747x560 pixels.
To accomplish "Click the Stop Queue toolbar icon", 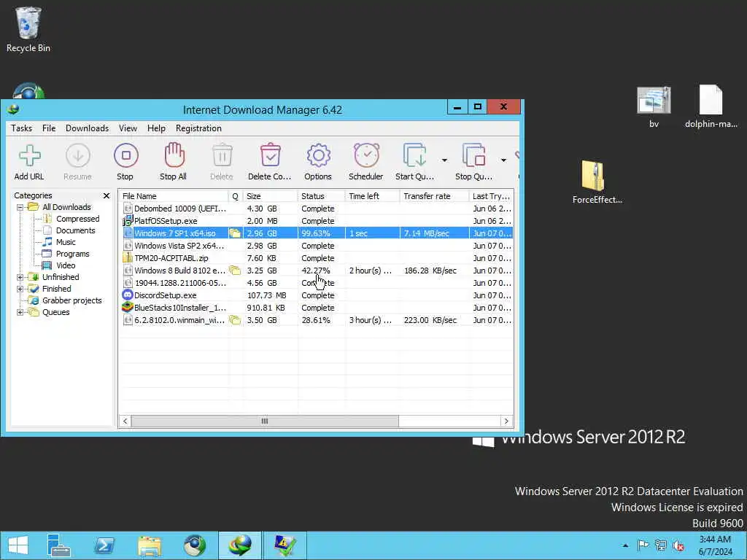I will (473, 162).
